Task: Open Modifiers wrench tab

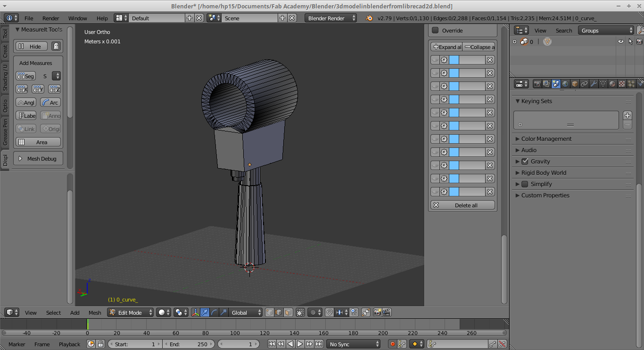Action: click(x=594, y=84)
